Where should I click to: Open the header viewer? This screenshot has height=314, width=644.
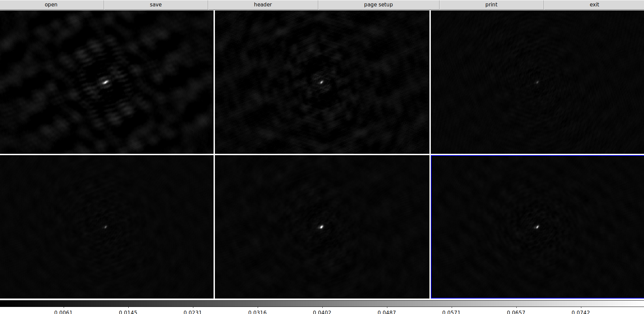point(263,5)
